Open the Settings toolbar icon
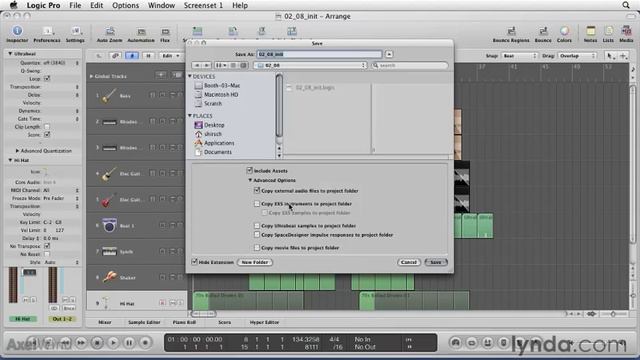 click(x=76, y=31)
